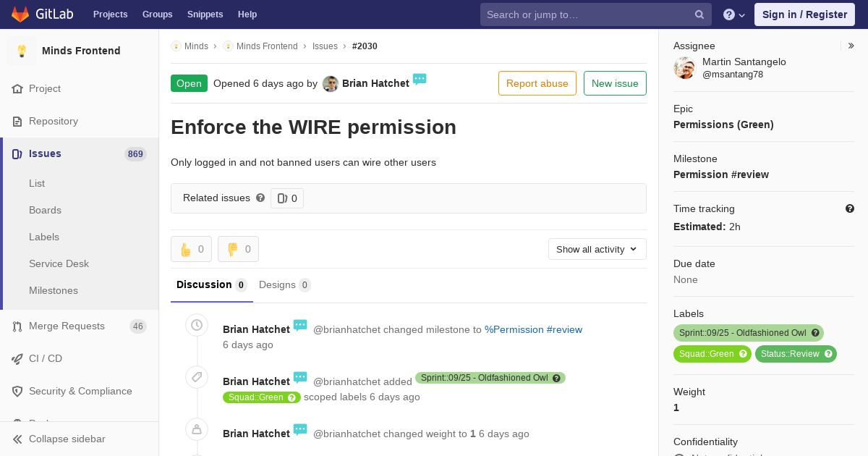
Task: Click the assignee name Martin Santangelo
Action: click(x=744, y=62)
